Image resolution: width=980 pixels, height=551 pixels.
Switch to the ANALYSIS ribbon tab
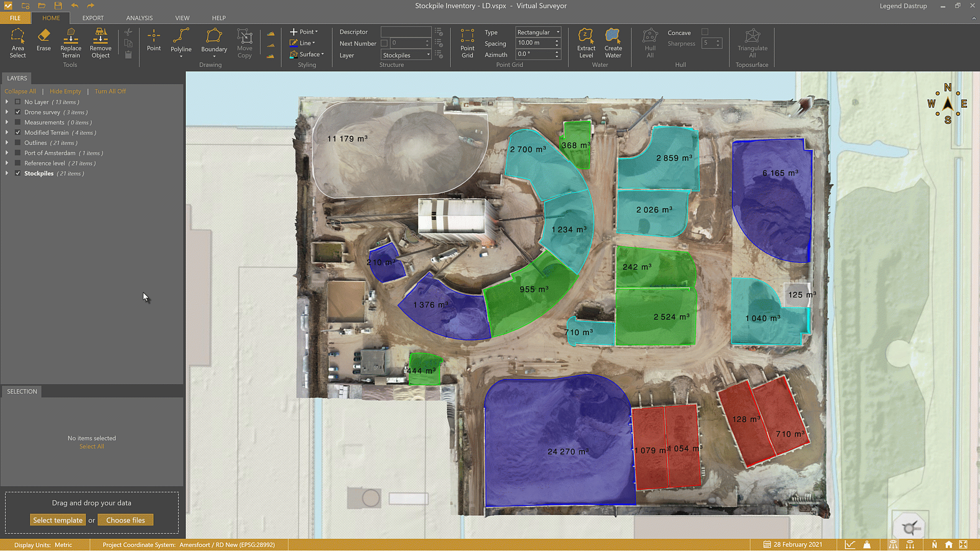click(139, 18)
